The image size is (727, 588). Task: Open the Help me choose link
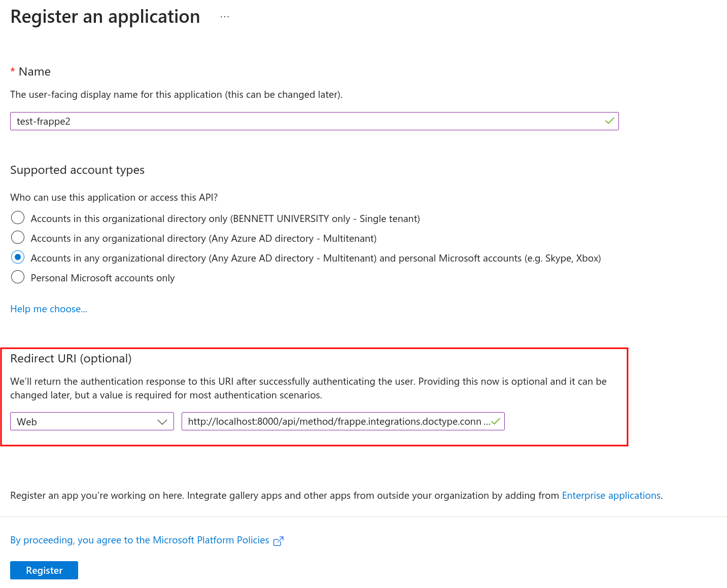[x=49, y=309]
